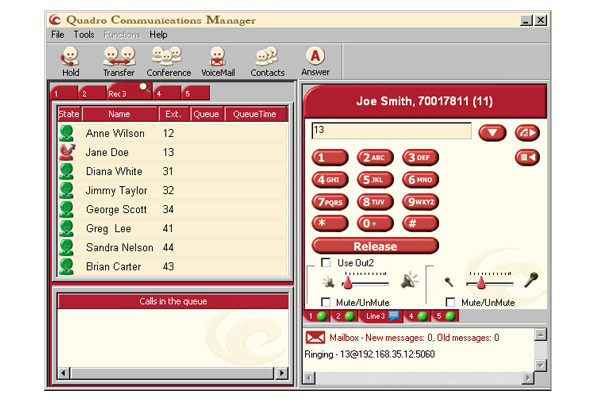Click the backspace button below redial
The width and height of the screenshot is (600, 400).
pos(527,157)
